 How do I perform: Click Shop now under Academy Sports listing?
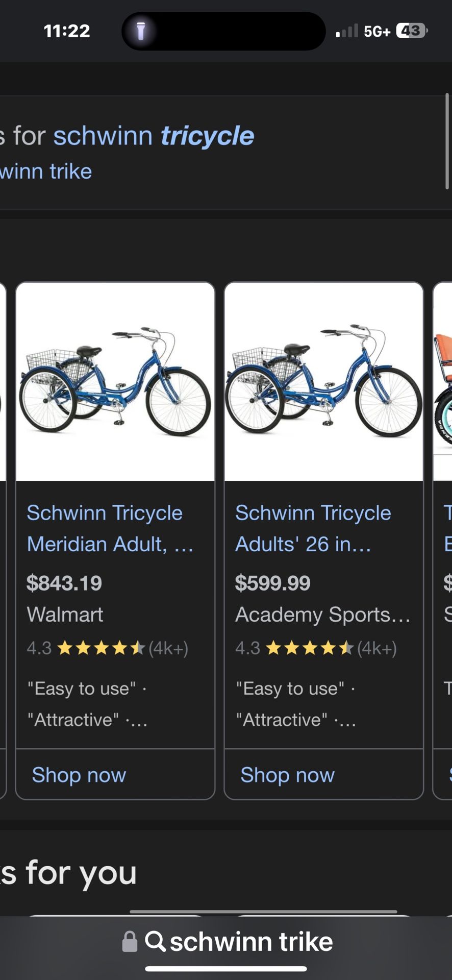[x=287, y=775]
